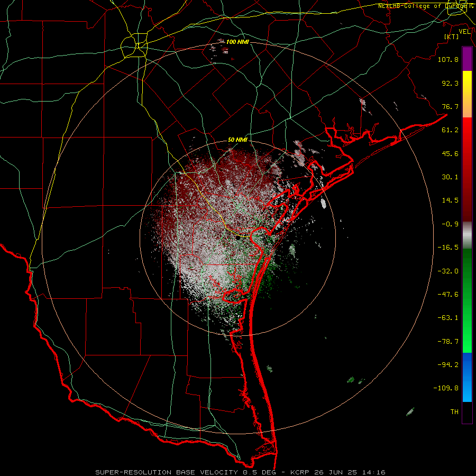Click the black radar site dot at center
Viewport: 476px width, 476px height.
pyautogui.click(x=237, y=238)
